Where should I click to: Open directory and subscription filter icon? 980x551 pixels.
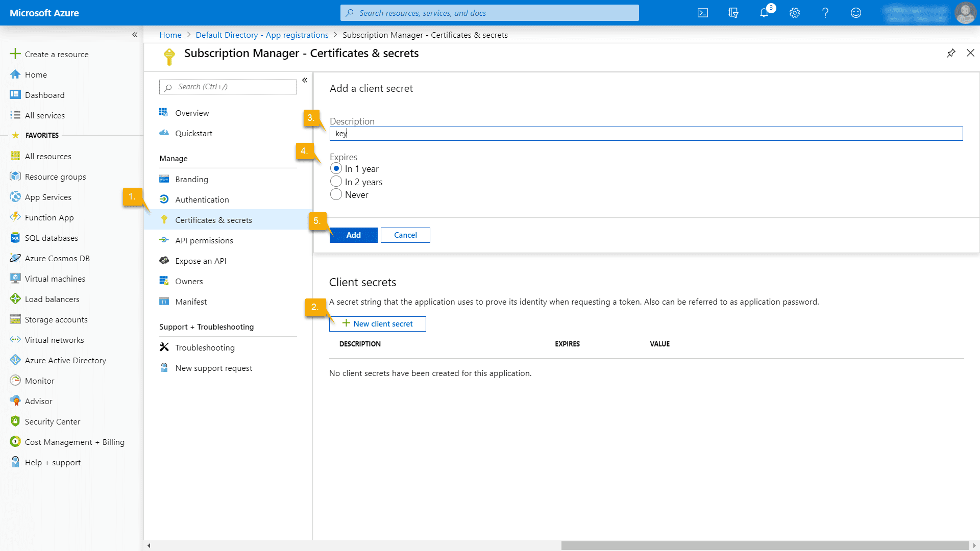tap(733, 13)
